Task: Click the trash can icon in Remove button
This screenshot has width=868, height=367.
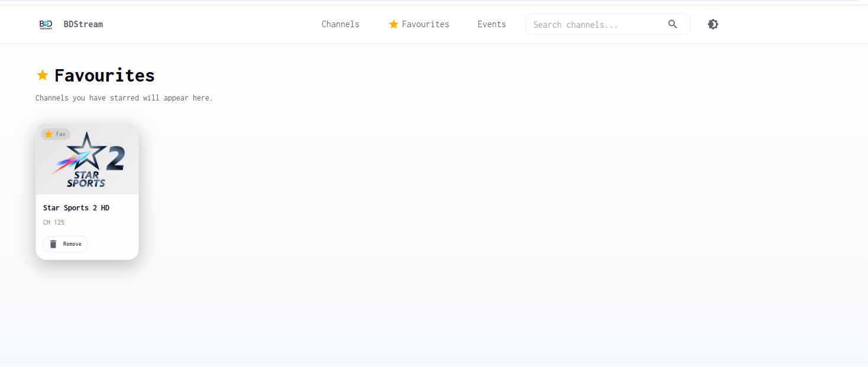Action: 53,244
